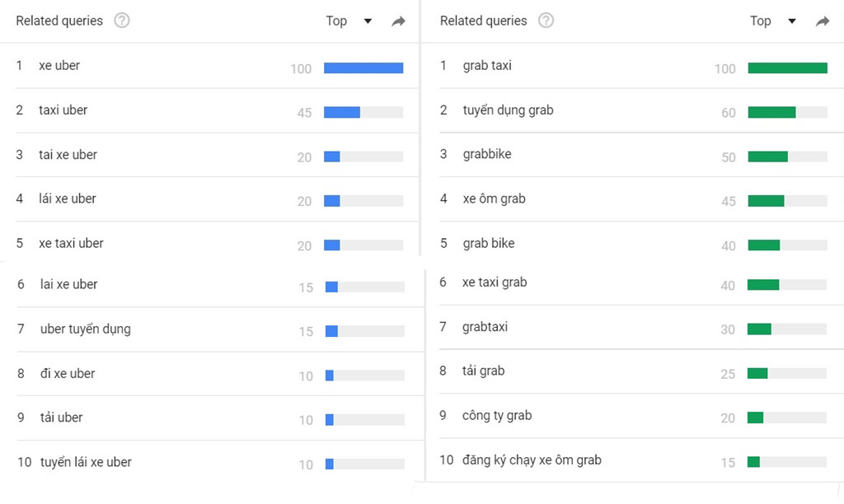Select 'tuyển lái xe uber' query
Screen dimensions: 844x504
[86, 463]
